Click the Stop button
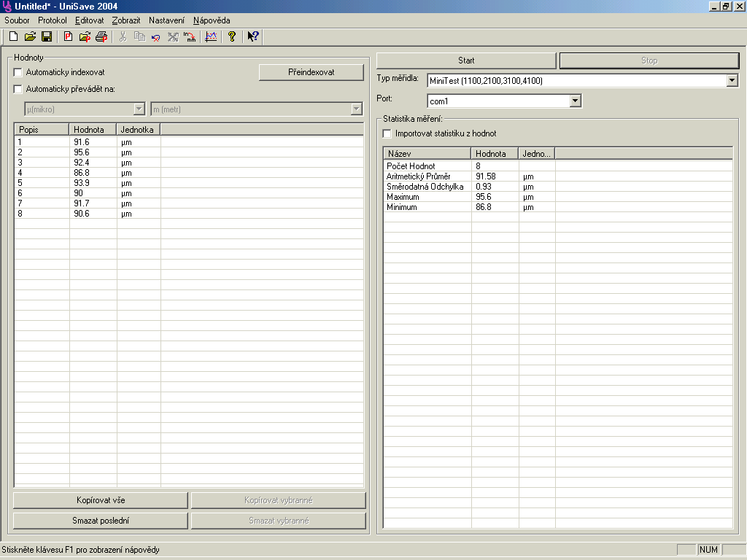747x560 pixels. pyautogui.click(x=649, y=61)
